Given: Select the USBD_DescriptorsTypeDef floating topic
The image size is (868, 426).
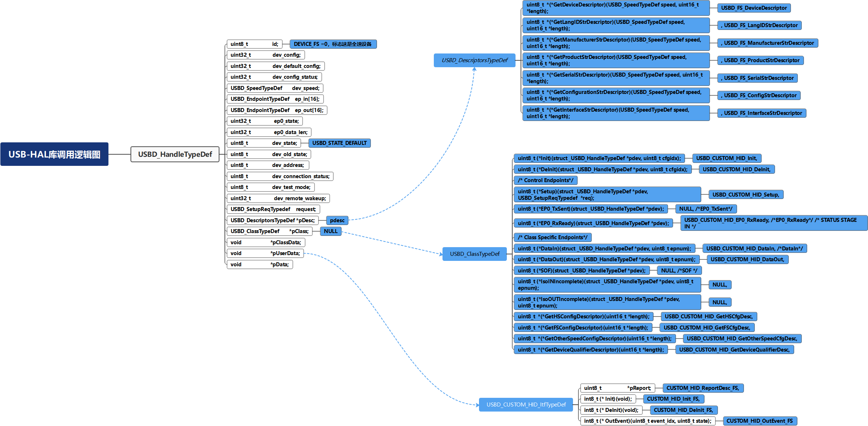Looking at the screenshot, I should click(474, 60).
